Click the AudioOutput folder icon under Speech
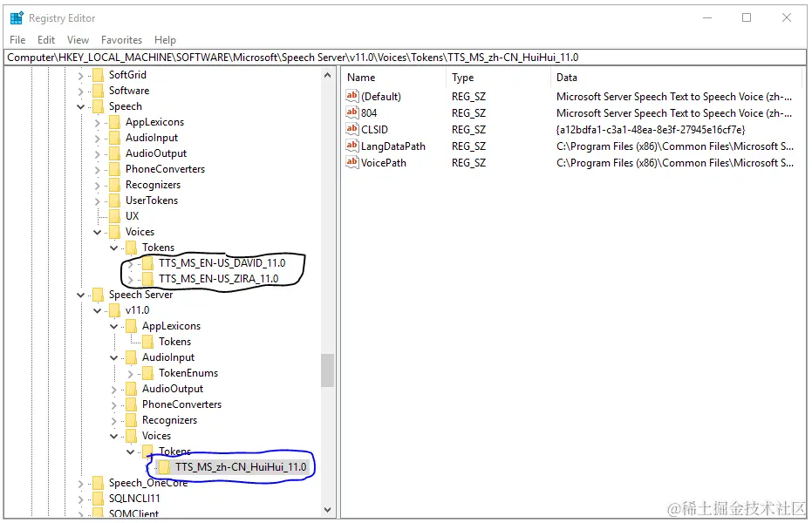Viewport: 812px width, 523px height. tap(114, 153)
